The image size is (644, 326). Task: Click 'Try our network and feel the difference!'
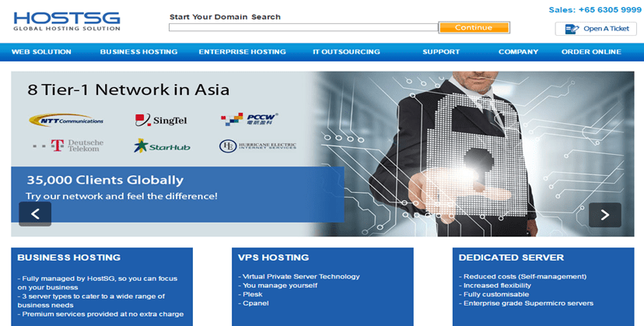pyautogui.click(x=121, y=196)
